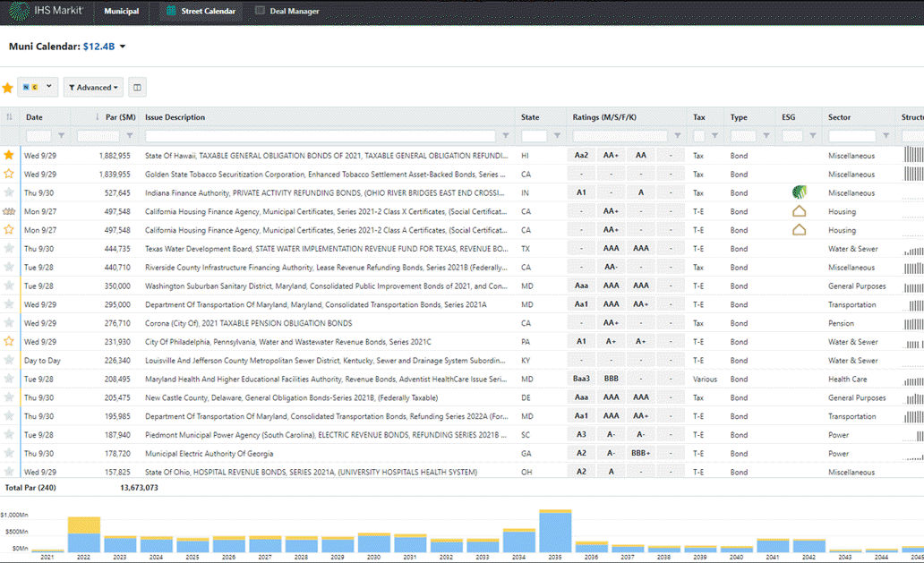Click the State Of Ohio Hospital Revenue description
Image resolution: width=924 pixels, height=563 pixels.
312,473
